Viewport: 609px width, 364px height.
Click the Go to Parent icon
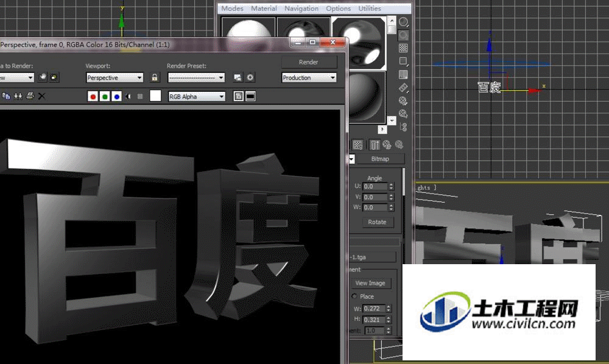[387, 145]
